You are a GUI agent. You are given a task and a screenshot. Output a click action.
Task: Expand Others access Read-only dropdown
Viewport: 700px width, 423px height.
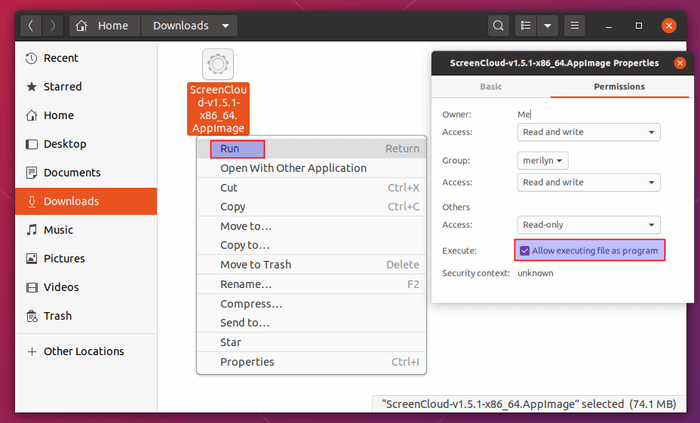point(588,225)
